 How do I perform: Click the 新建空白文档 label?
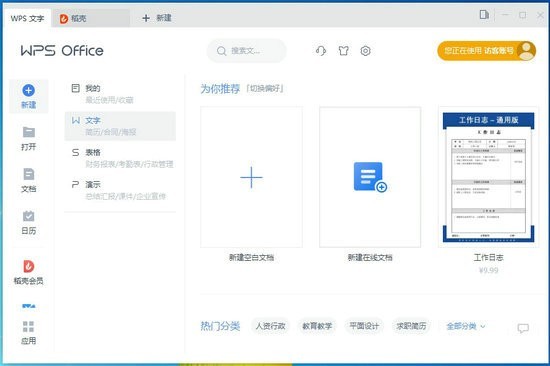(251, 258)
